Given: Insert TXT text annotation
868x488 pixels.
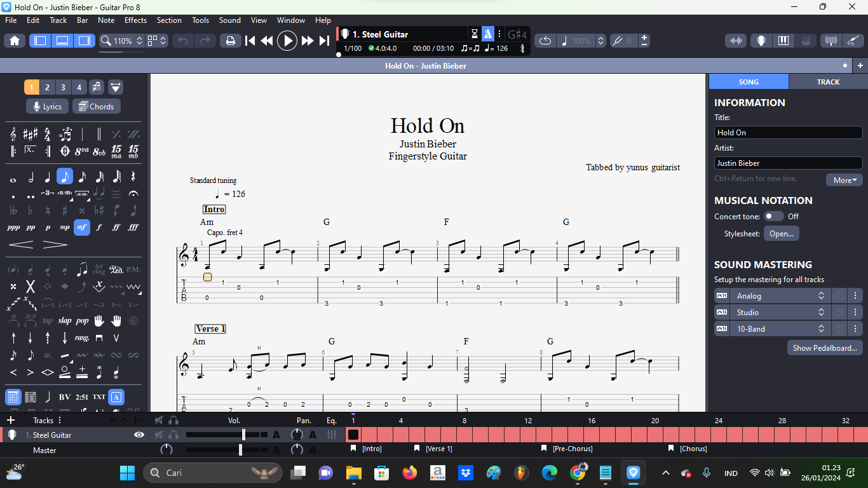Looking at the screenshot, I should 99,397.
